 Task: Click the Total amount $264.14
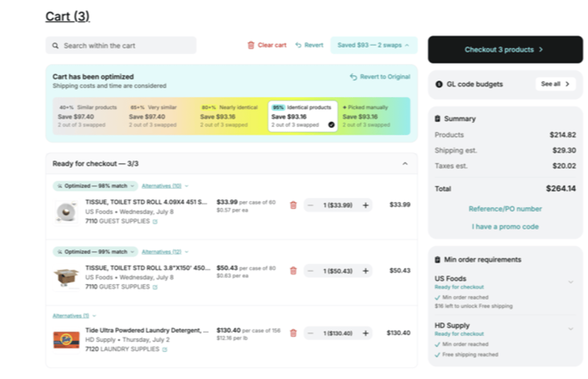pos(561,189)
